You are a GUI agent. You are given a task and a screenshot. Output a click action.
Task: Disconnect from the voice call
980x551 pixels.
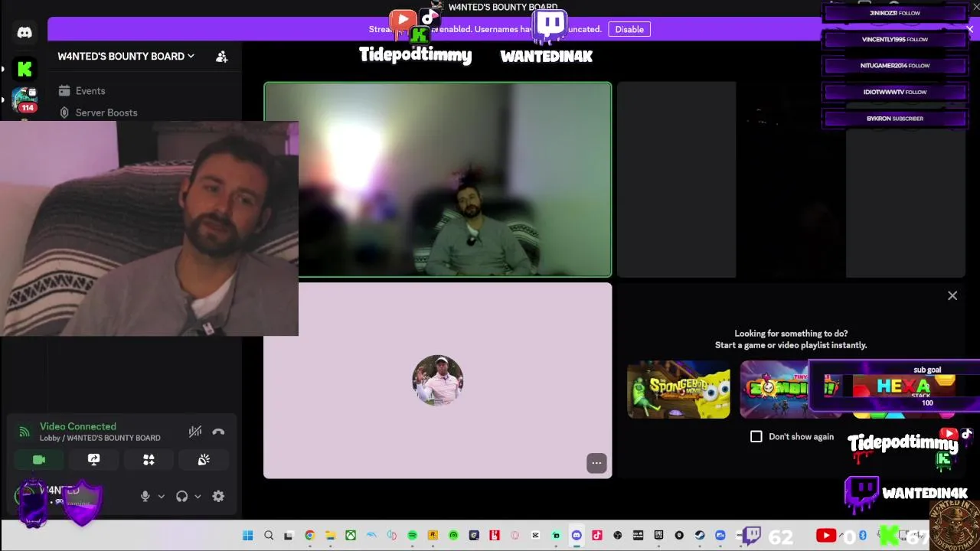[218, 432]
